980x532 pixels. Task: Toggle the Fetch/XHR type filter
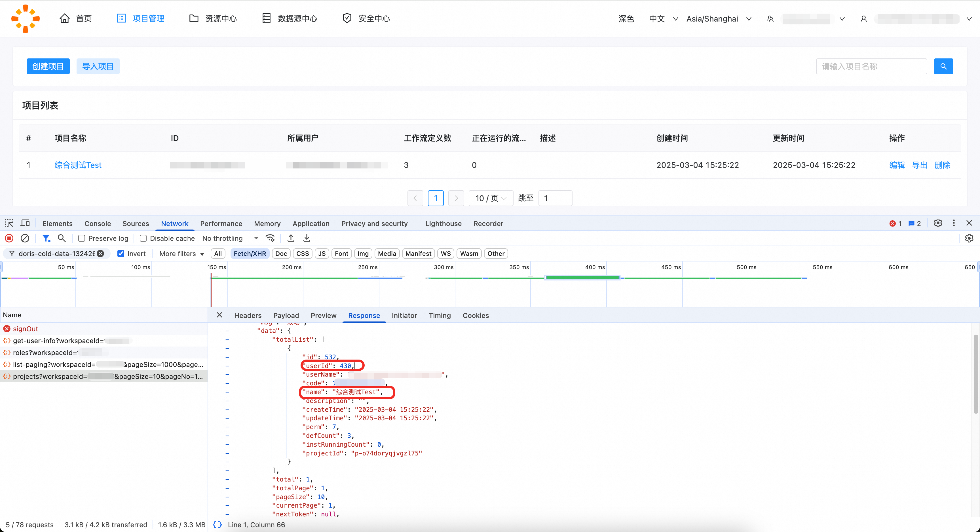click(x=250, y=254)
